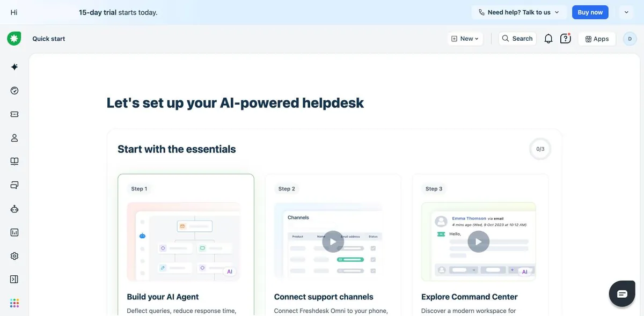Image resolution: width=644 pixels, height=316 pixels.
Task: Open the help question mark icon
Action: 565,39
